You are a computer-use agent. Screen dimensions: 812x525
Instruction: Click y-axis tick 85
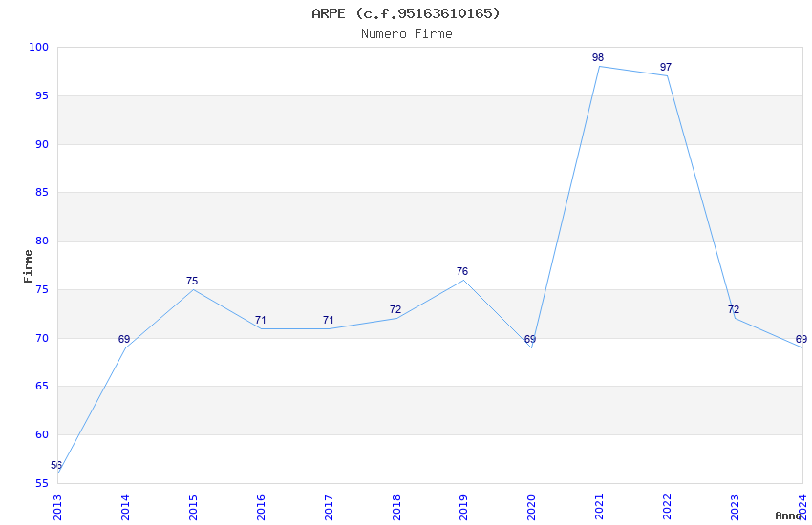(42, 193)
